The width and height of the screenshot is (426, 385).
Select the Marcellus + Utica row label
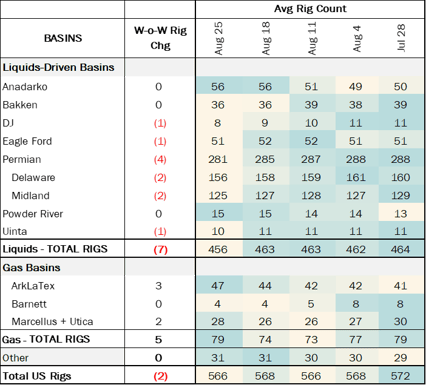point(52,322)
